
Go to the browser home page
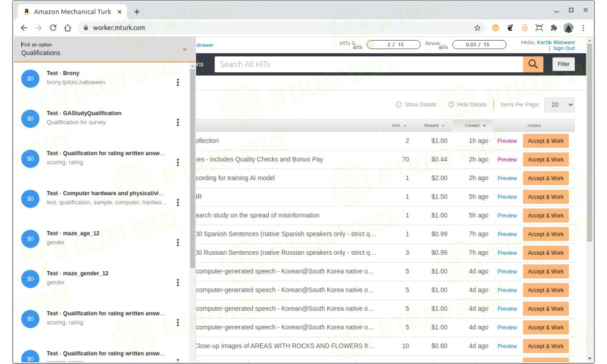coord(68,28)
